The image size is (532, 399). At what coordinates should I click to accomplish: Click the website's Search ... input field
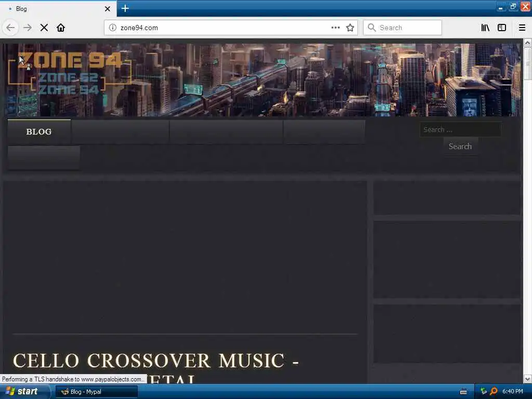point(460,129)
